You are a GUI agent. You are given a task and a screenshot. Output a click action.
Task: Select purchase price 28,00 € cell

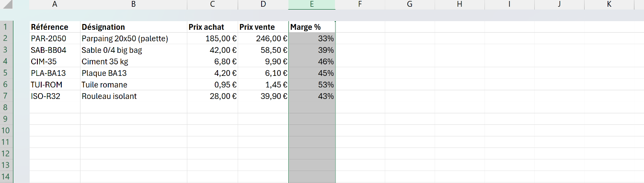pos(212,96)
